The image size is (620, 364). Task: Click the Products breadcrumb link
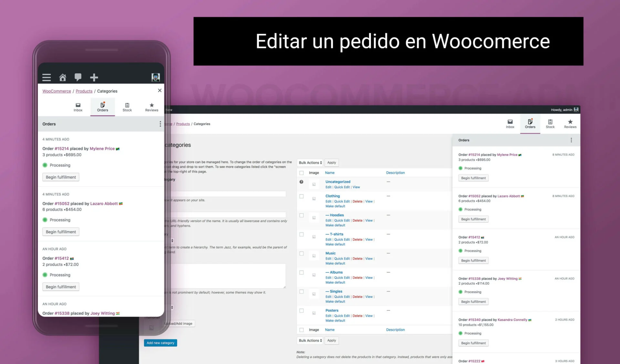[84, 91]
